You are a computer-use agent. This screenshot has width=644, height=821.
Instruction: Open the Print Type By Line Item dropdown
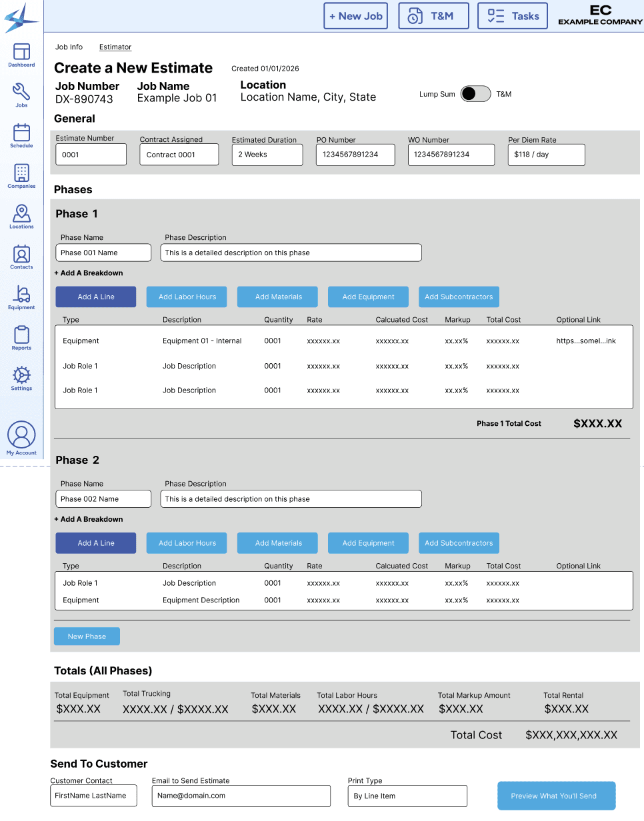point(407,796)
